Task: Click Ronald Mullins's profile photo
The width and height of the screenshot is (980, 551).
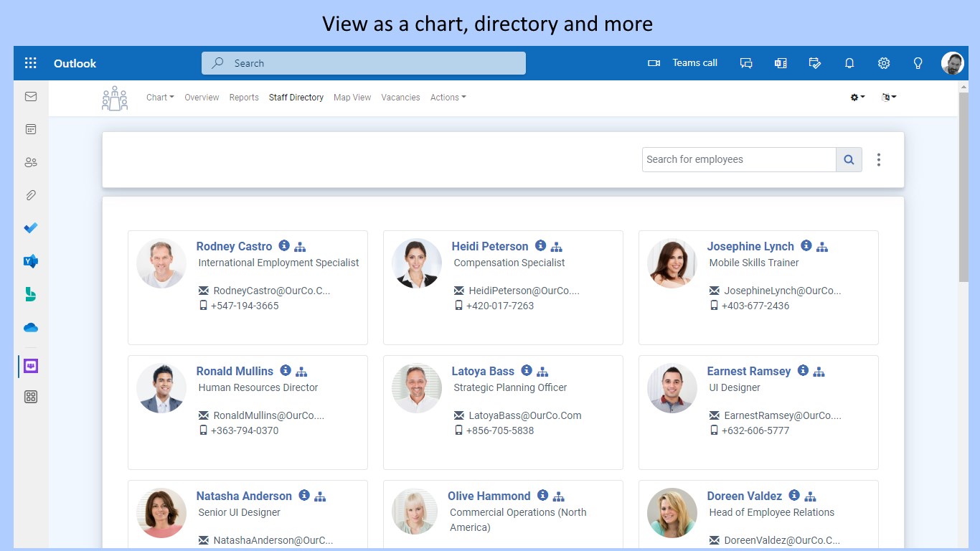Action: coord(161,388)
